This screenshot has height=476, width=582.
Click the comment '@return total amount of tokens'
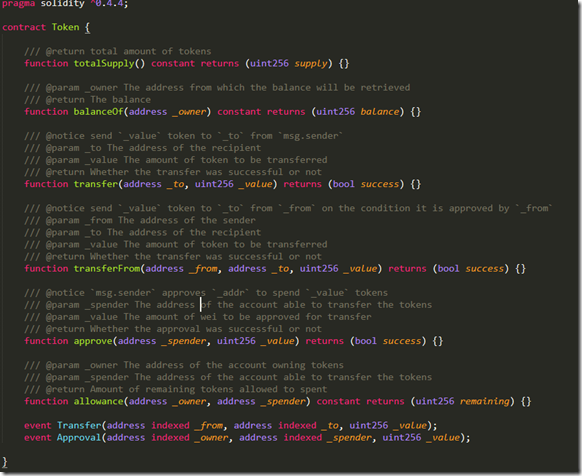[128, 51]
